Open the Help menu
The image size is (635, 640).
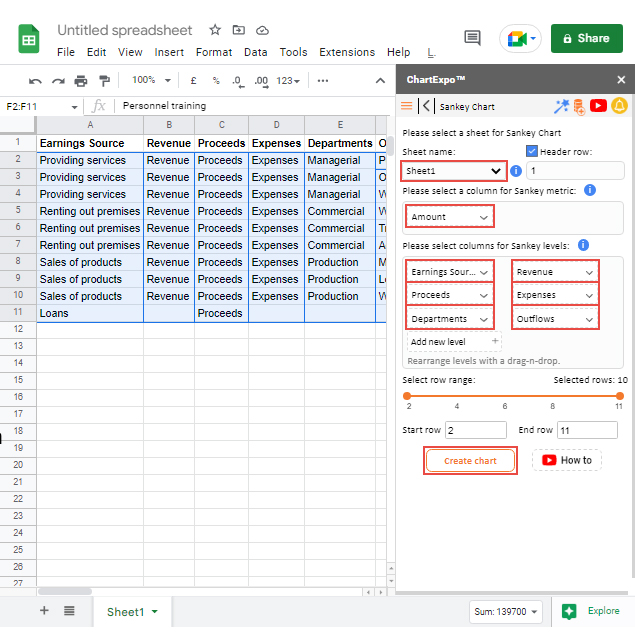pyautogui.click(x=398, y=53)
